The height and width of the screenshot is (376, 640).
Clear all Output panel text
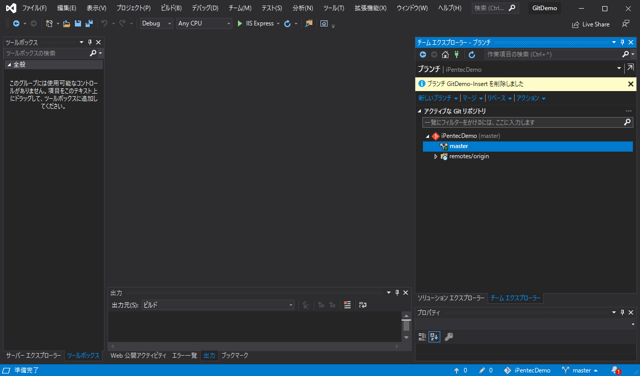347,305
